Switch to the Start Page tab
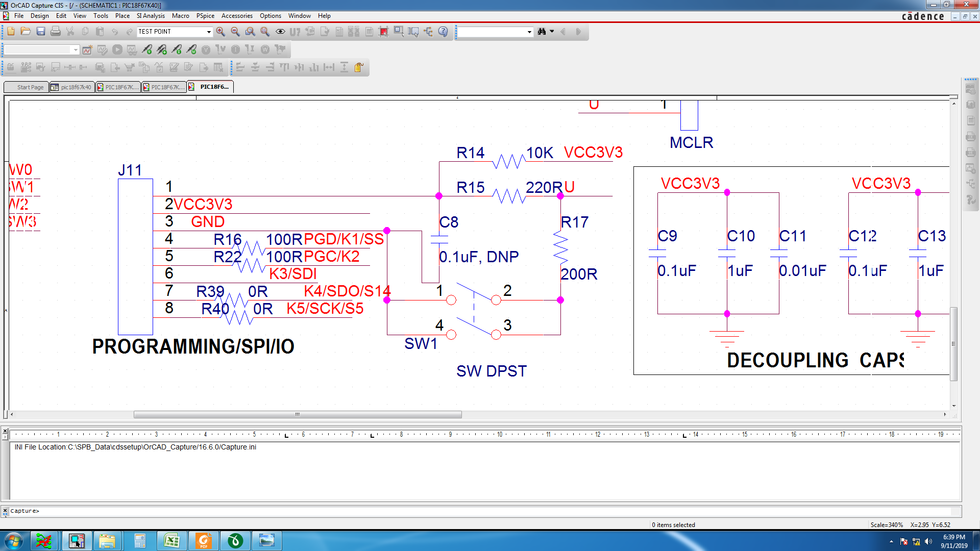Viewport: 980px width, 551px height. click(x=27, y=87)
